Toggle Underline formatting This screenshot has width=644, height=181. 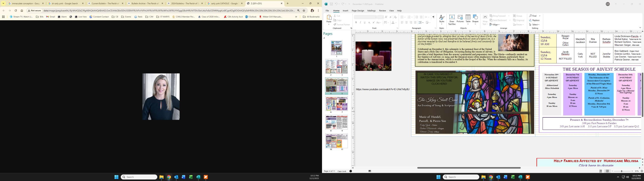[364, 22]
